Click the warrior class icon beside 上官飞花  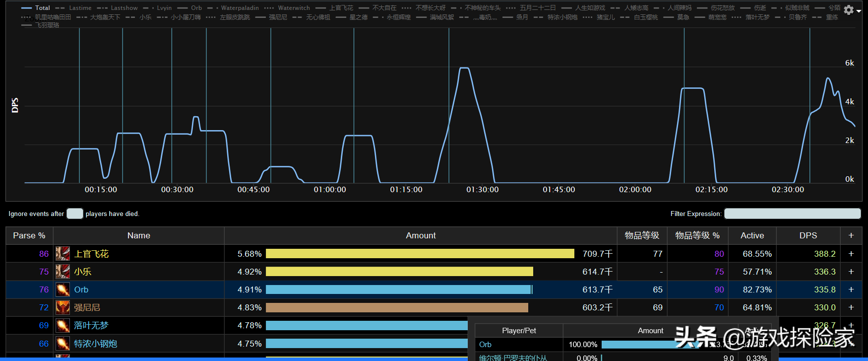(62, 254)
